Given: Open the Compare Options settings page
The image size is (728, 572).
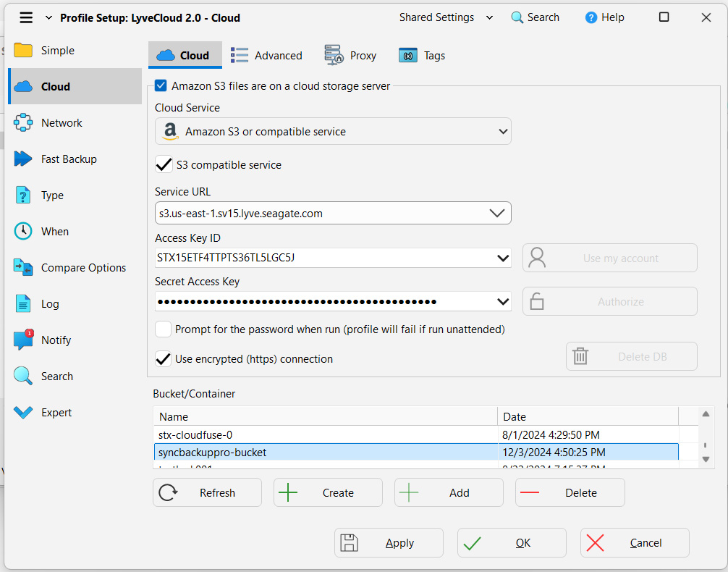Looking at the screenshot, I should click(x=75, y=268).
